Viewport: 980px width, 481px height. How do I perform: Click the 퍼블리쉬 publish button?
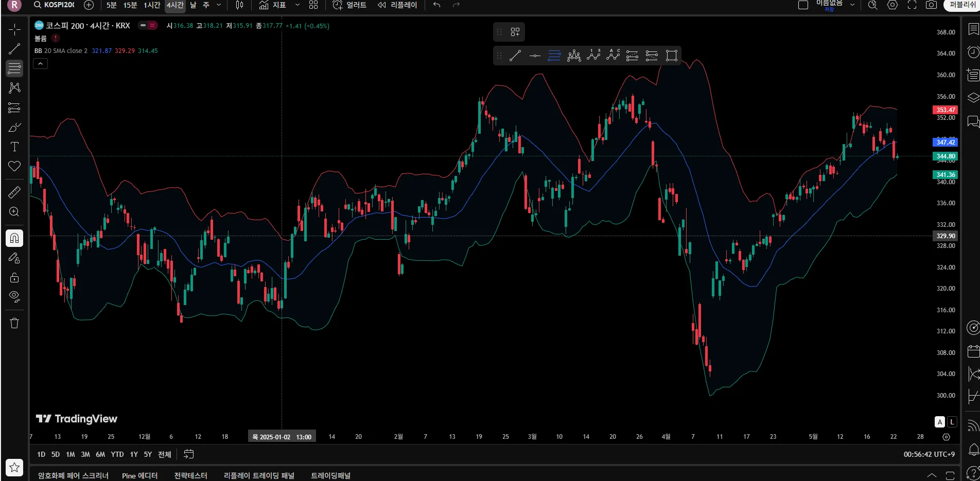(961, 5)
